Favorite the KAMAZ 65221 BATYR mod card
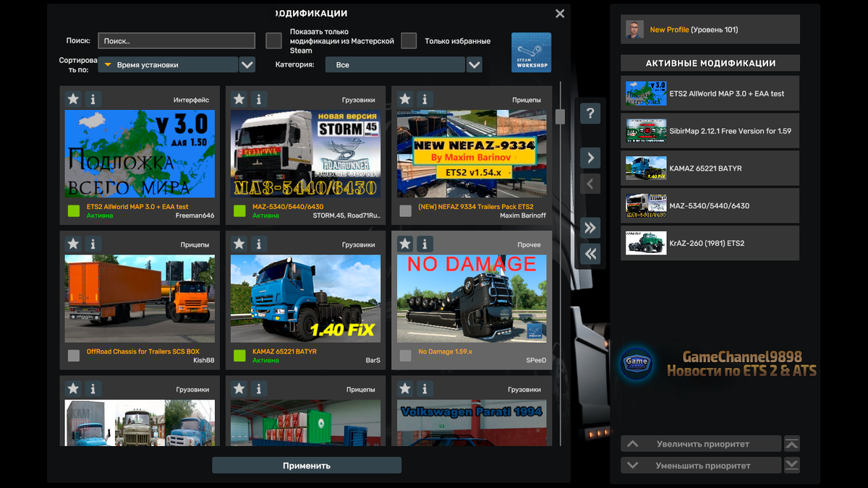The image size is (868, 488). pyautogui.click(x=239, y=244)
